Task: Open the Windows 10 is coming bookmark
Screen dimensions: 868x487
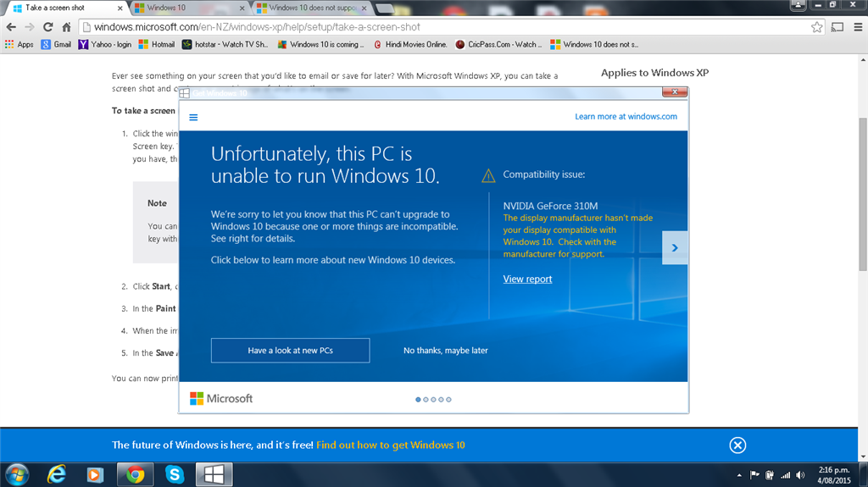Action: pos(321,44)
